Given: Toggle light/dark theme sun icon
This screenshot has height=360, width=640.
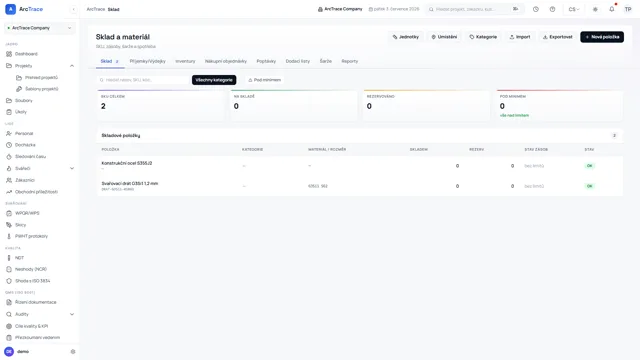Looking at the screenshot, I should (595, 9).
